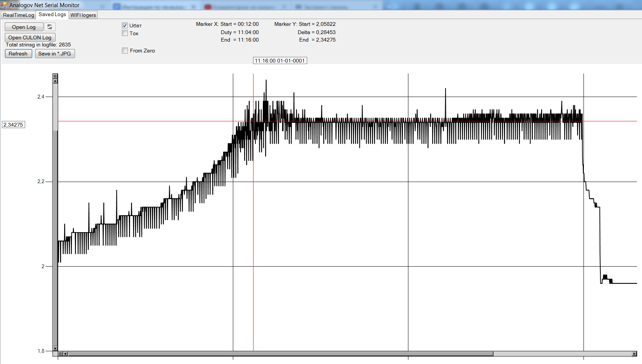642x364 pixels.
Task: Switch to the RealTimeLog tab
Action: (18, 15)
